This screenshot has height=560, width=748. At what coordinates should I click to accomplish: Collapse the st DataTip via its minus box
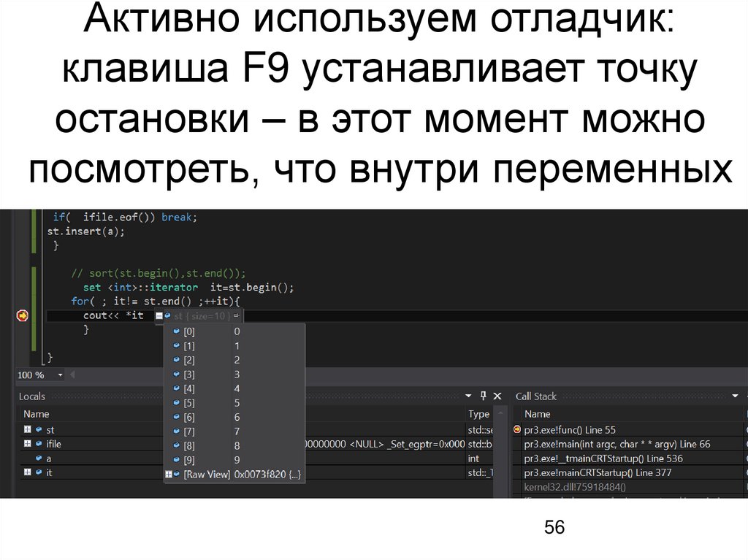pos(158,316)
